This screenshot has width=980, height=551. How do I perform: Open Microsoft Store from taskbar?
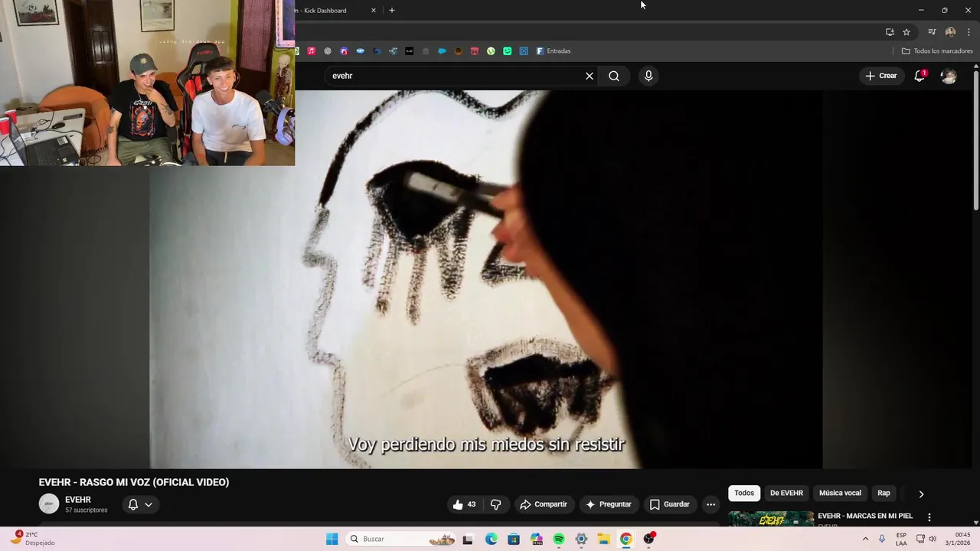[x=514, y=539]
